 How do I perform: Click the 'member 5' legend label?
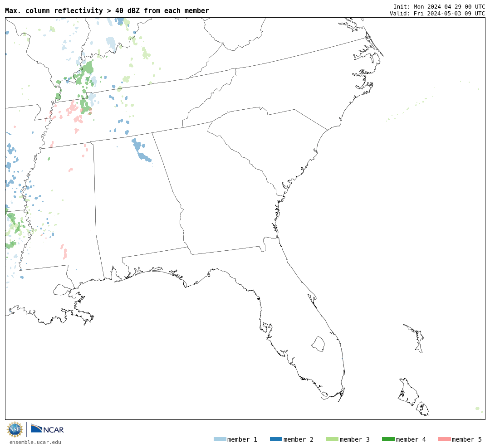pos(467,439)
